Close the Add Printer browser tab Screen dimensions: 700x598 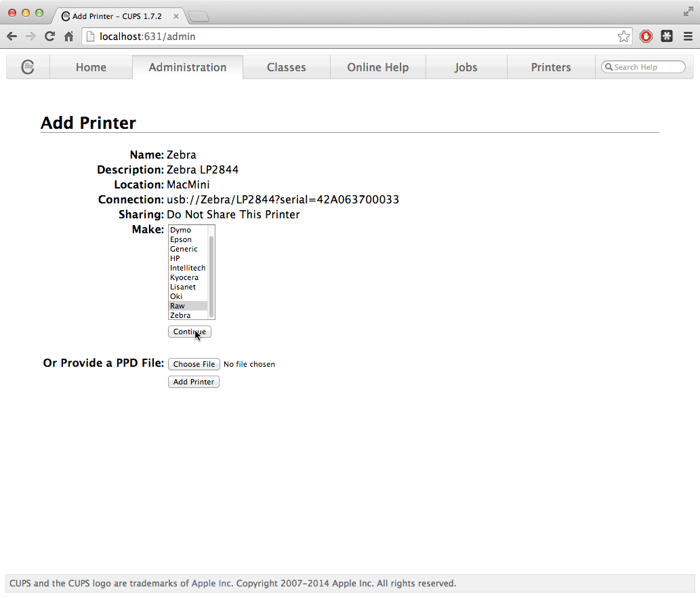tap(176, 16)
